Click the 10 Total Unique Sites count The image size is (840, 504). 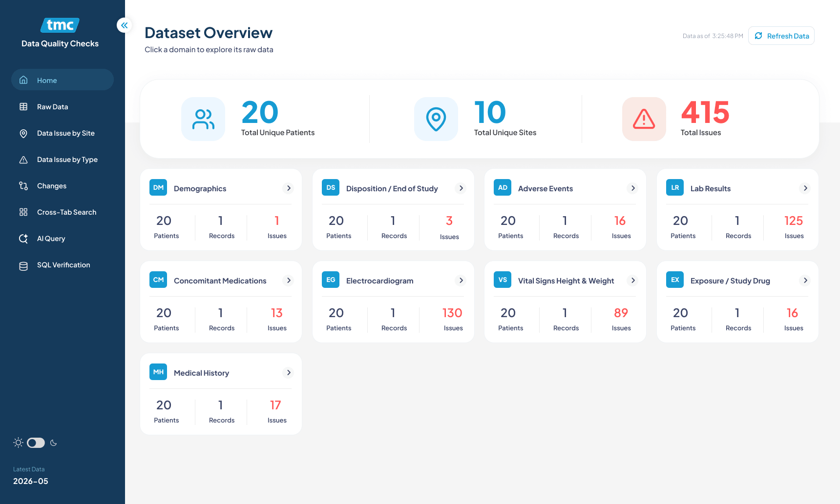[490, 112]
